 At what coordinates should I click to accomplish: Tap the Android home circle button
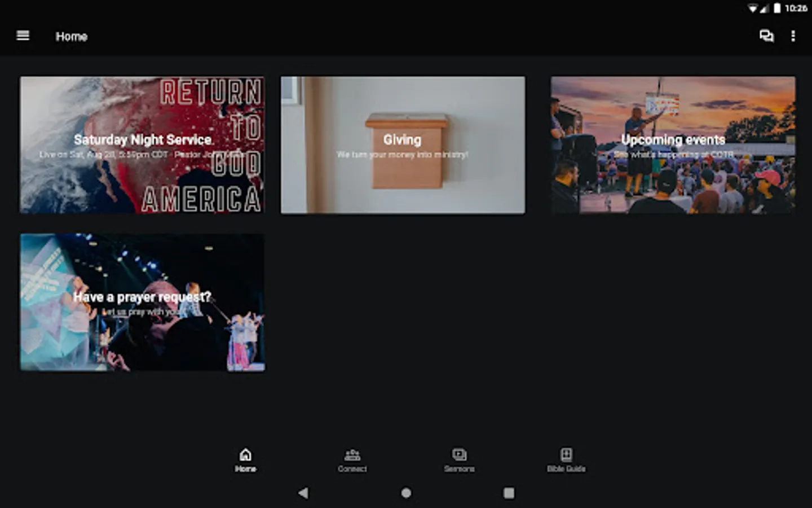(406, 493)
